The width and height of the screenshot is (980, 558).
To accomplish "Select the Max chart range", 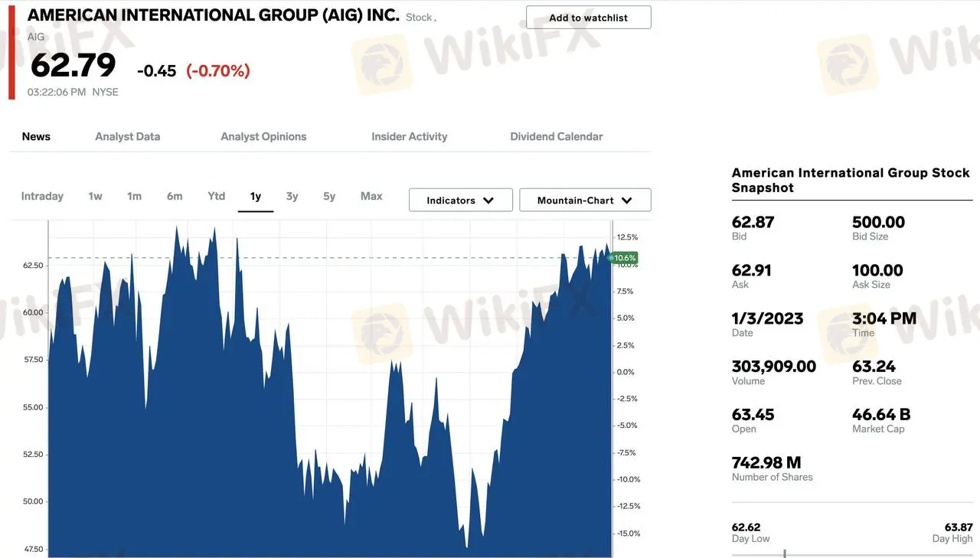I will click(371, 196).
